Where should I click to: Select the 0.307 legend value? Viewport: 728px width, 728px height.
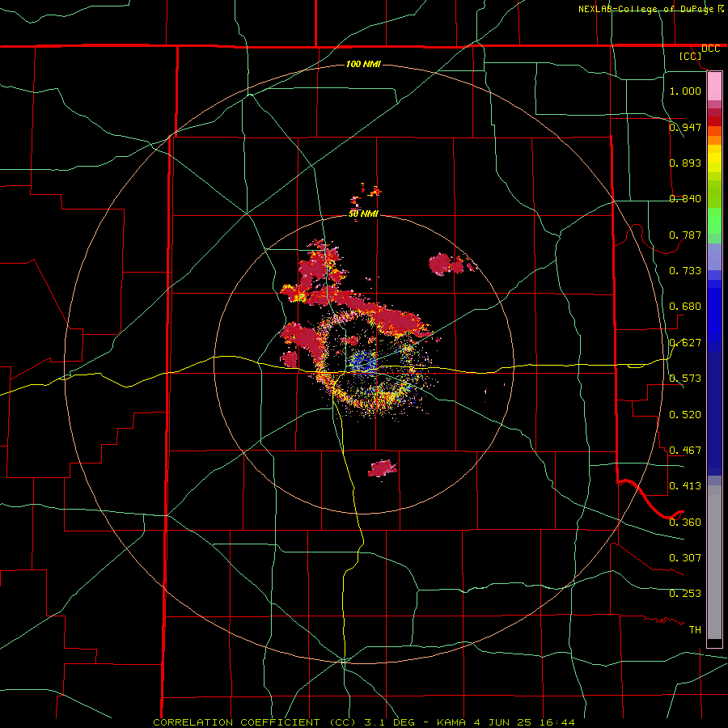[685, 557]
